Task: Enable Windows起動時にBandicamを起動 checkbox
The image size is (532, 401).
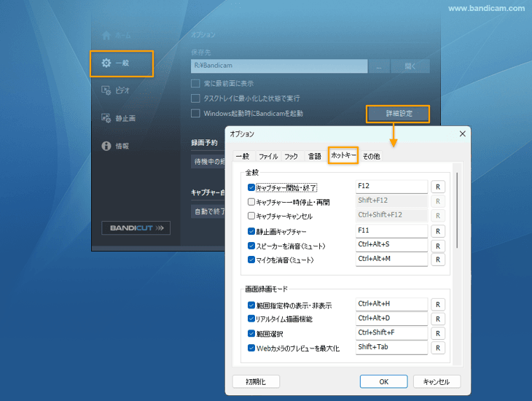Action: [x=195, y=113]
